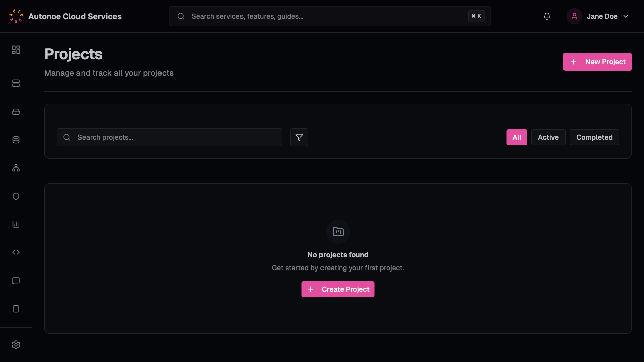Screen dimensions: 644x362
Task: Click the "Manage and track all your projects" subtitle
Action: coord(109,73)
